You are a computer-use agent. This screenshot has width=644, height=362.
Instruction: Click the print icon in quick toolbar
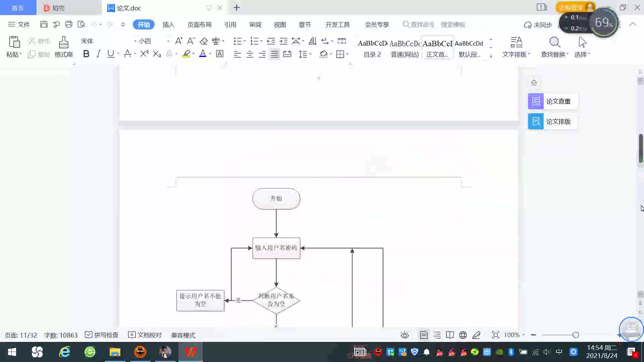69,24
